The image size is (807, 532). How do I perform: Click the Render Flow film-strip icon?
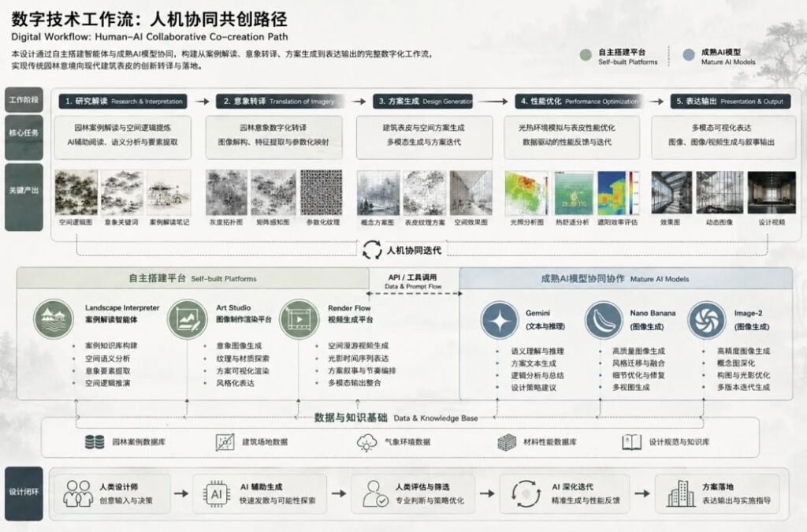click(299, 319)
